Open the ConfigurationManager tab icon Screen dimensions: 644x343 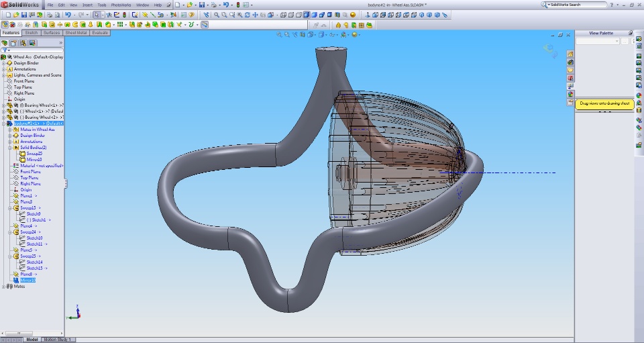[x=23, y=43]
